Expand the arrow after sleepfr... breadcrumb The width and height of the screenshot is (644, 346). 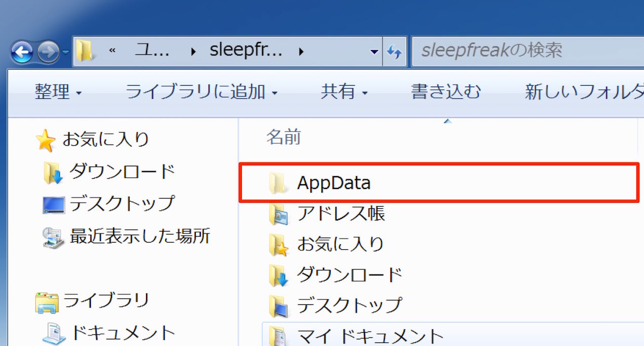point(301,51)
